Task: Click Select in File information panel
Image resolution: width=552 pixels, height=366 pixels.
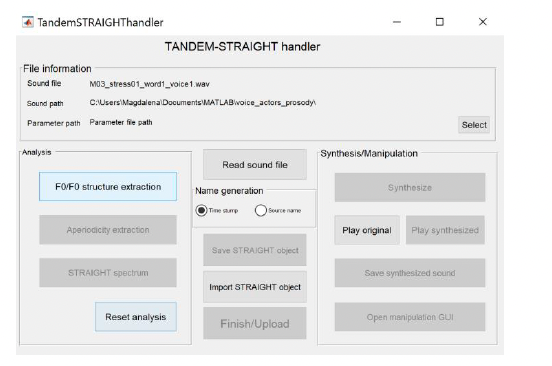Action: pos(474,125)
